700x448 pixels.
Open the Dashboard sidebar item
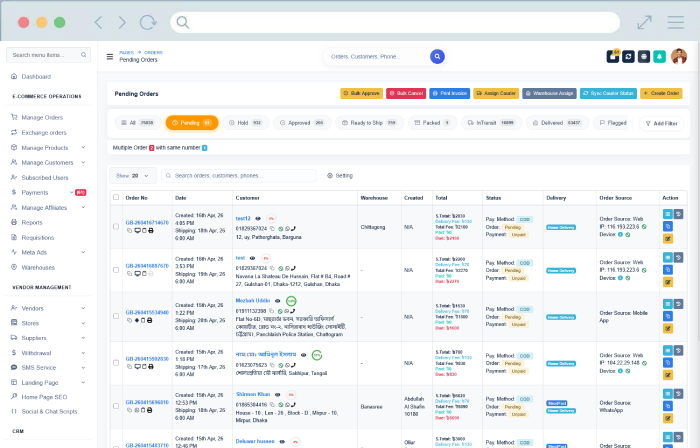click(x=36, y=76)
